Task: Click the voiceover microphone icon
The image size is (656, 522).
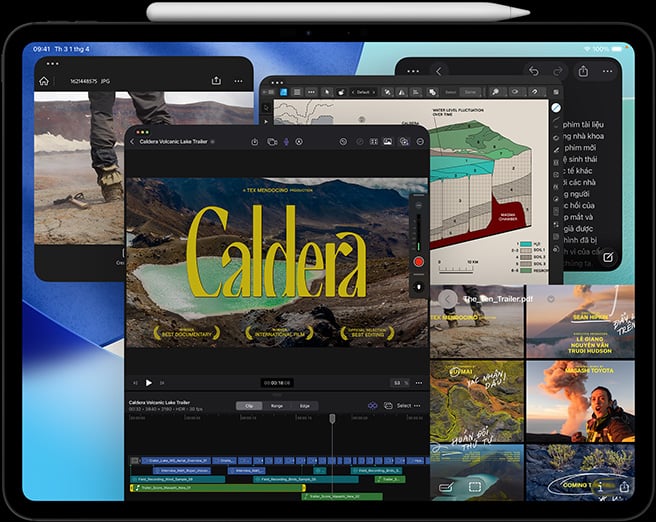Action: 285,142
